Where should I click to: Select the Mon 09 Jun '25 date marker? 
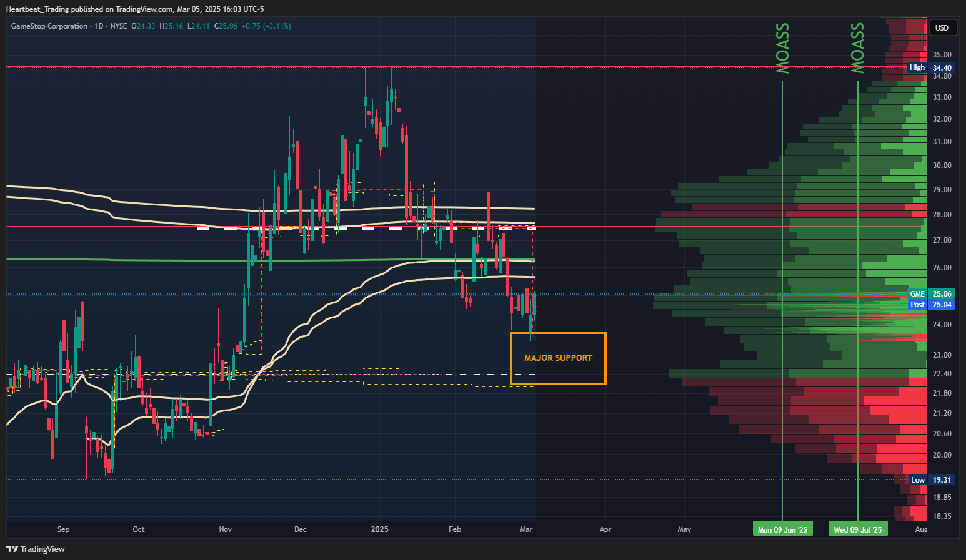[782, 529]
